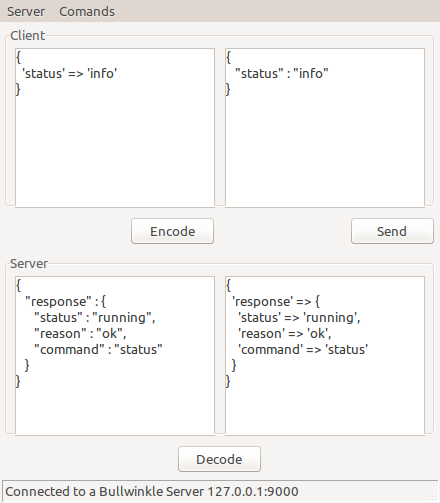
Task: Click the status bar connection message
Action: click(x=152, y=492)
